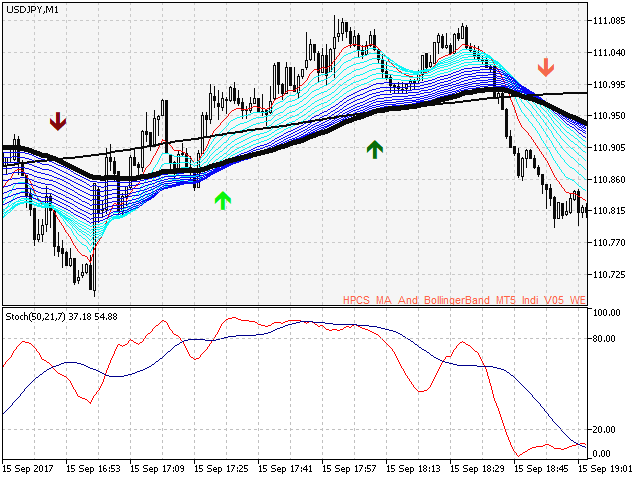This screenshot has height=480, width=640.
Task: Click the 100.00 stochastic scale value
Action: [x=607, y=313]
